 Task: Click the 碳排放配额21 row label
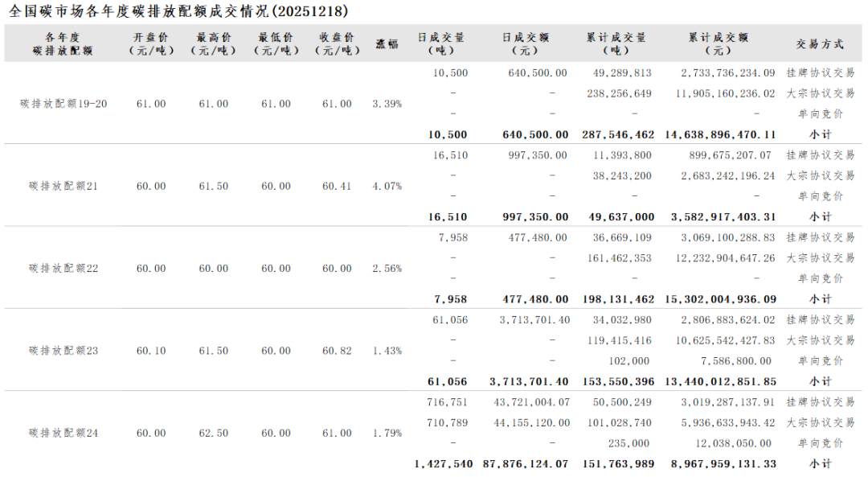click(x=63, y=186)
